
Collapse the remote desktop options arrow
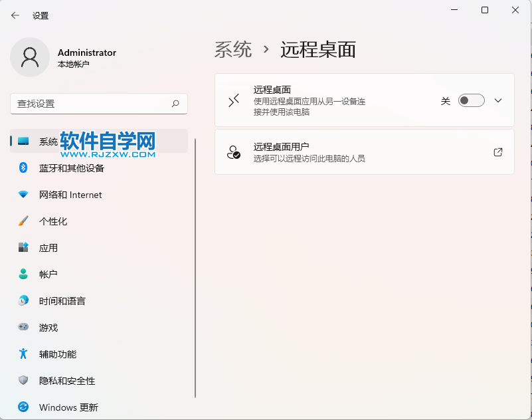pyautogui.click(x=497, y=100)
